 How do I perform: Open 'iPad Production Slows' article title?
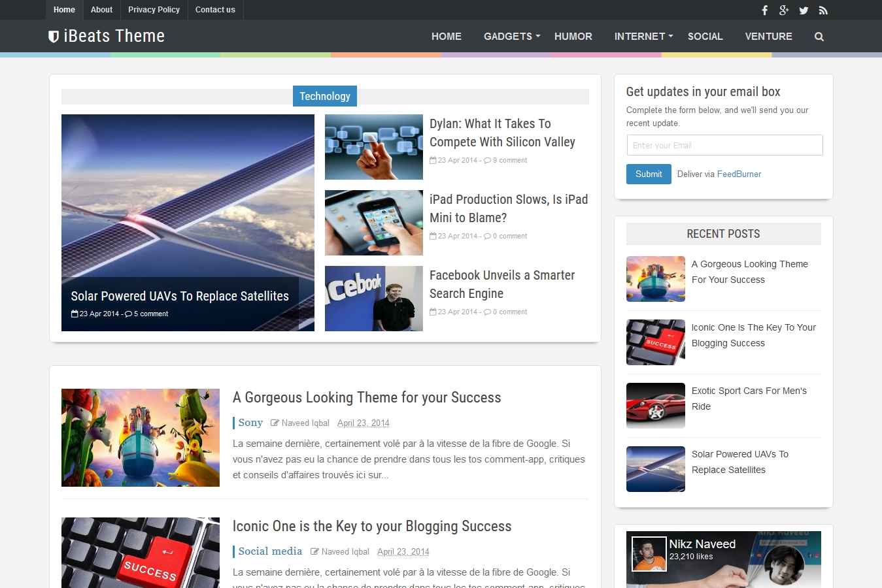509,208
